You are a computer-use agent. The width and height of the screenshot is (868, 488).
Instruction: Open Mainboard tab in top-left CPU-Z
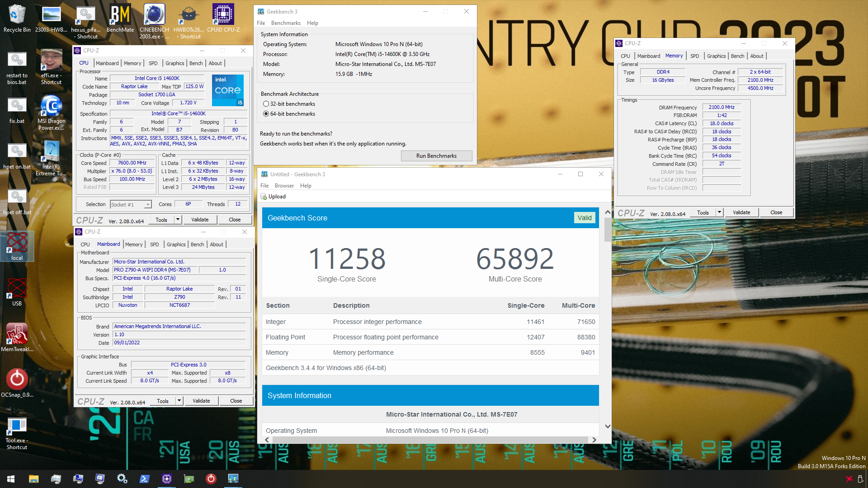(107, 63)
